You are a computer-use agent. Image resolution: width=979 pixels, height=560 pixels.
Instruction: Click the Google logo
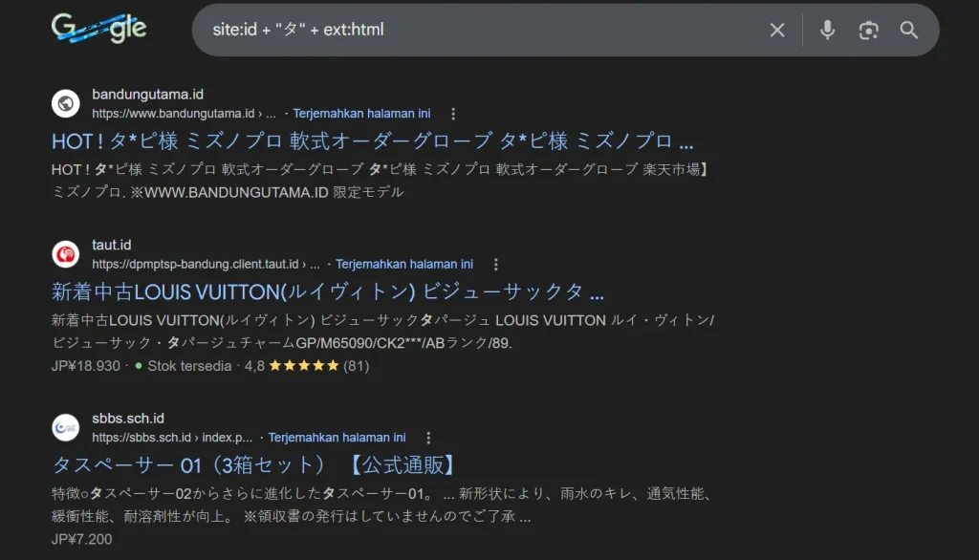pyautogui.click(x=98, y=28)
